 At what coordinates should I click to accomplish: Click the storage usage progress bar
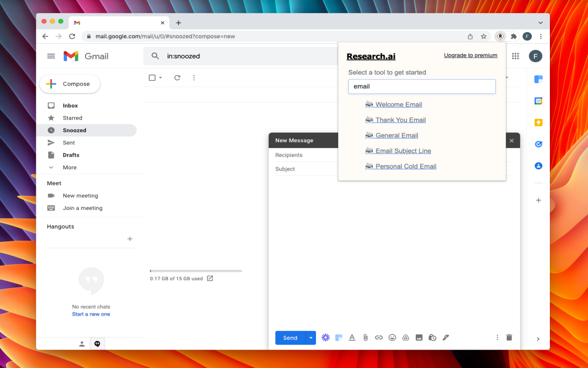tap(196, 271)
